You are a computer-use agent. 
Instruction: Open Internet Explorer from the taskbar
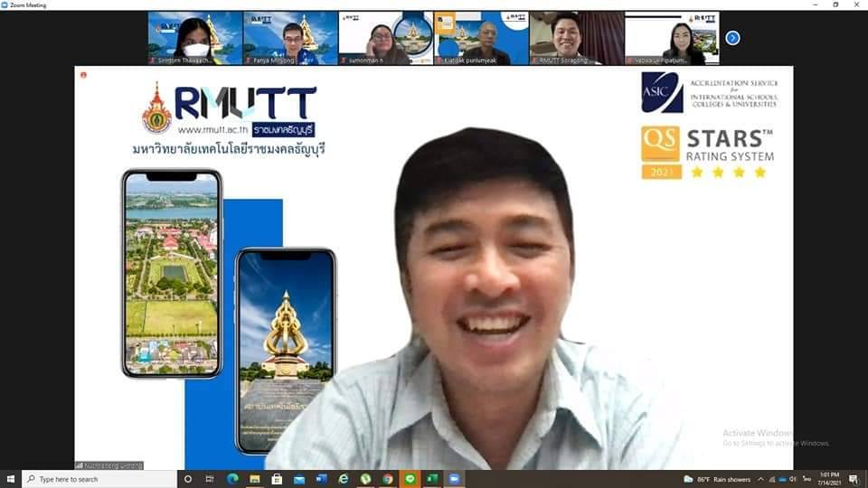[344, 479]
